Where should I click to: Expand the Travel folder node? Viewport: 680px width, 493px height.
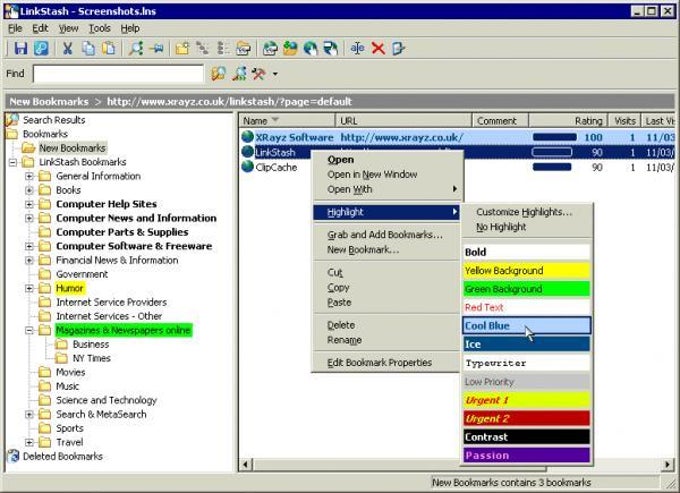point(29,442)
